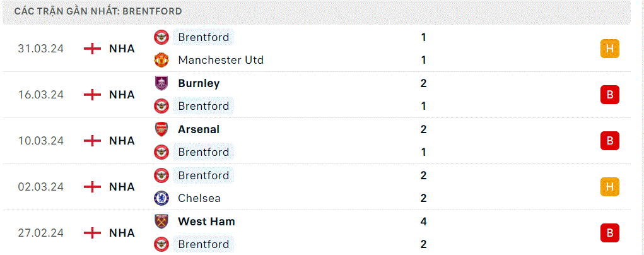
Task: Open the Burnley team link
Action: (199, 83)
